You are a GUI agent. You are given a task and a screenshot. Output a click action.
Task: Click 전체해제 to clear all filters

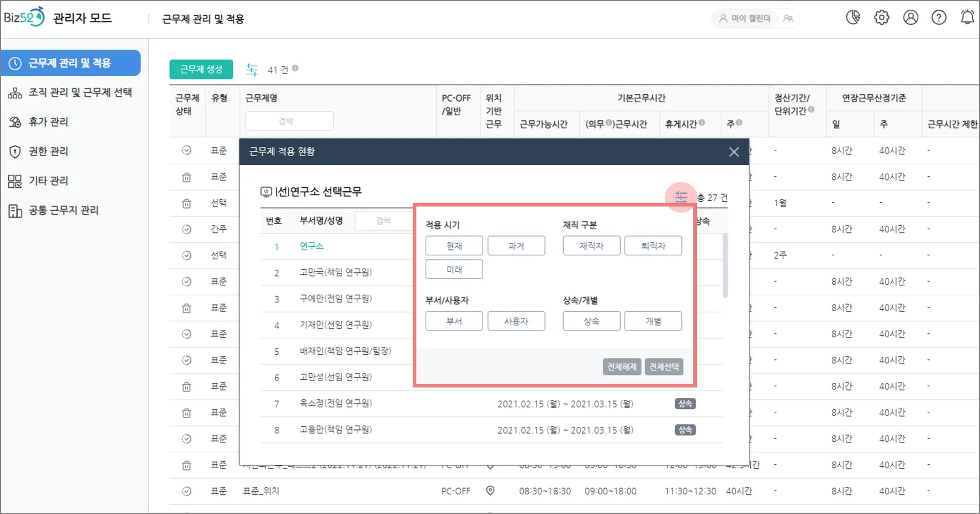(x=622, y=367)
